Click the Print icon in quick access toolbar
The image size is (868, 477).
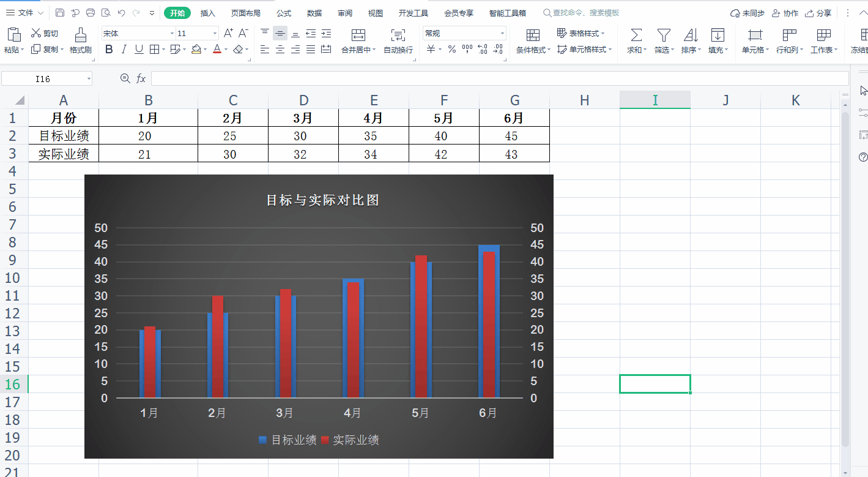click(91, 13)
